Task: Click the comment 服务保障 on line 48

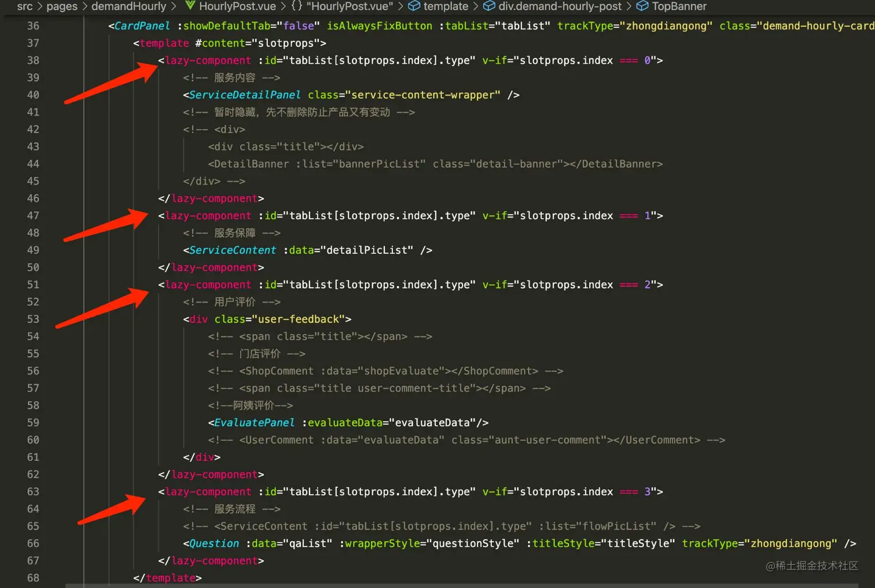Action: 231,233
